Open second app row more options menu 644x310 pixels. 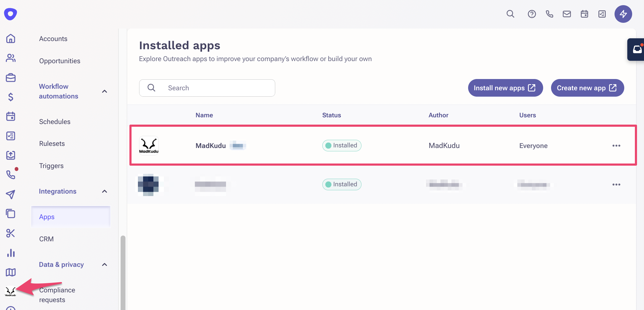point(616,184)
